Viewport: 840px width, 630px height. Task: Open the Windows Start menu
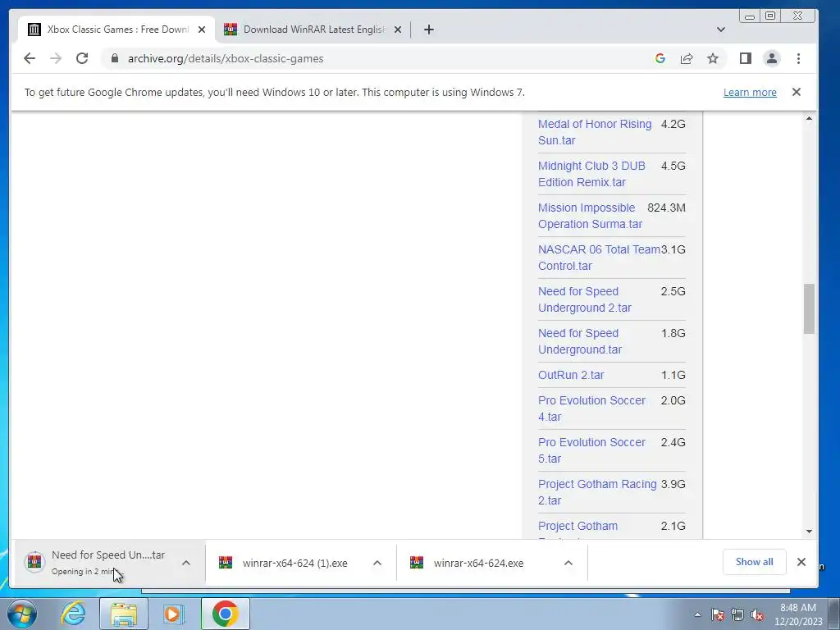(x=22, y=614)
